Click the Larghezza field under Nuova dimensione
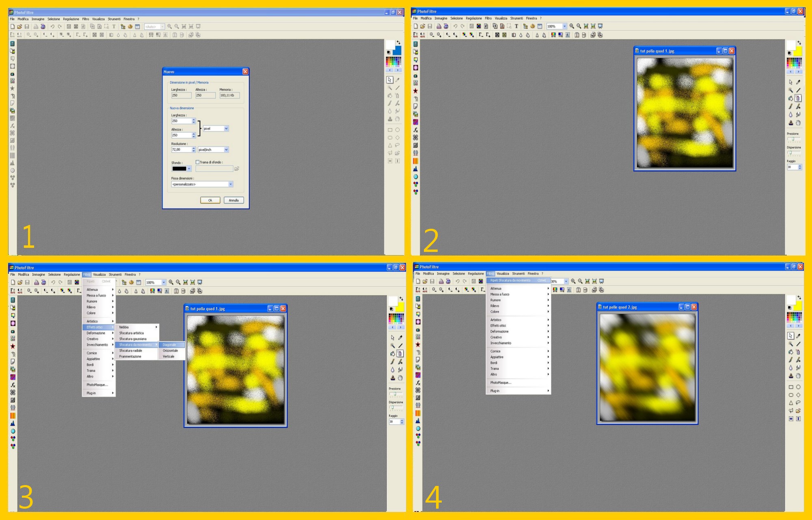The width and height of the screenshot is (812, 520). coord(181,121)
